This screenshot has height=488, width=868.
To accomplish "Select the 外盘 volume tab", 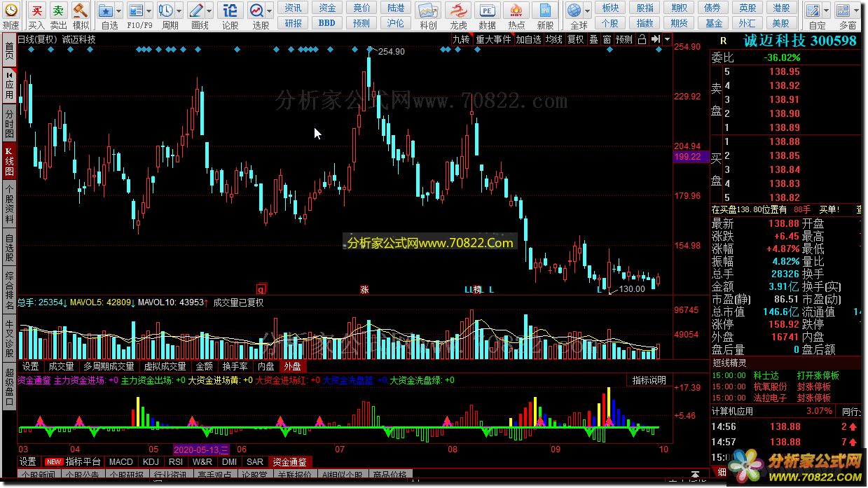I will [292, 366].
